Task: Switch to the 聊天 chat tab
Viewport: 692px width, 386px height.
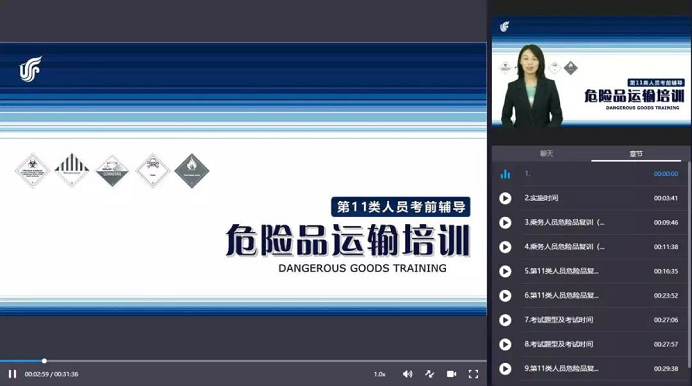Action: (x=546, y=154)
